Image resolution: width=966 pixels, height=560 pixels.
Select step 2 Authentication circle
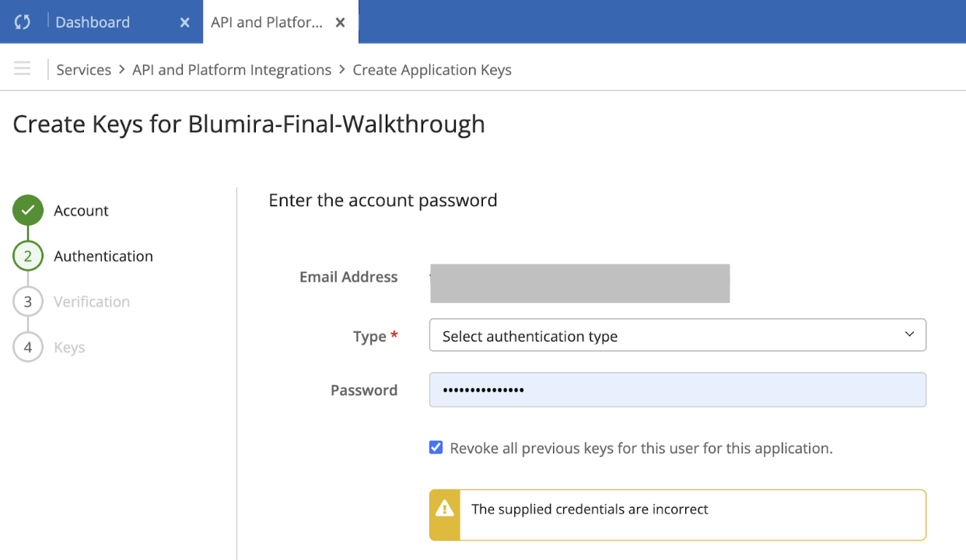tap(28, 256)
